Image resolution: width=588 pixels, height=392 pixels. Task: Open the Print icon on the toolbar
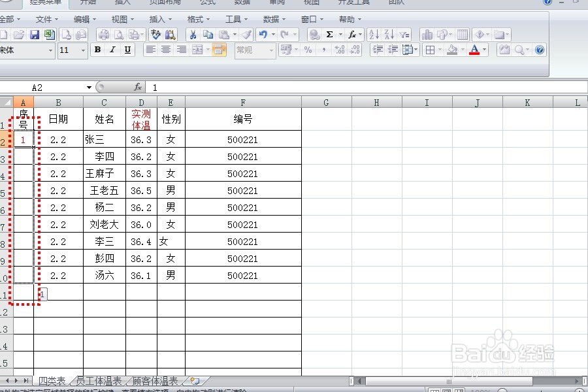[x=103, y=34]
